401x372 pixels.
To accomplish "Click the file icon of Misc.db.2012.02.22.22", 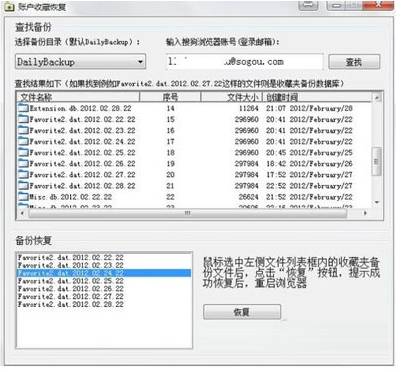I will click(23, 197).
